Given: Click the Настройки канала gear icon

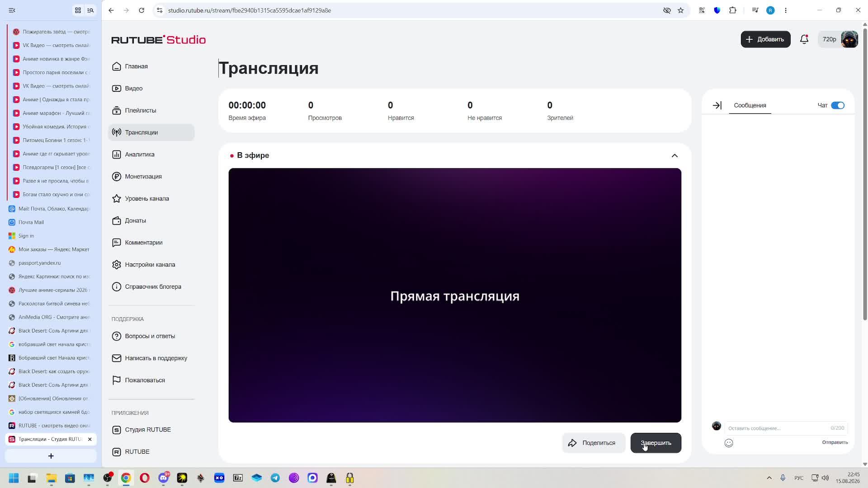Looking at the screenshot, I should (x=117, y=265).
